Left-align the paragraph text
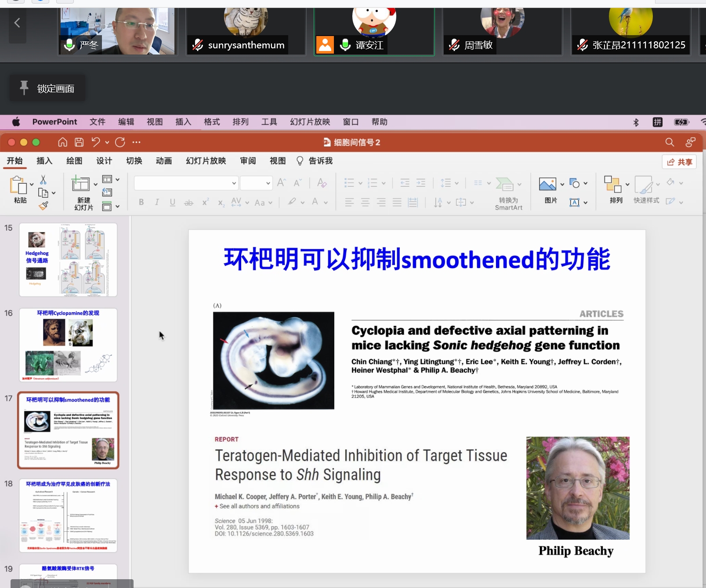This screenshot has height=588, width=706. [x=349, y=202]
